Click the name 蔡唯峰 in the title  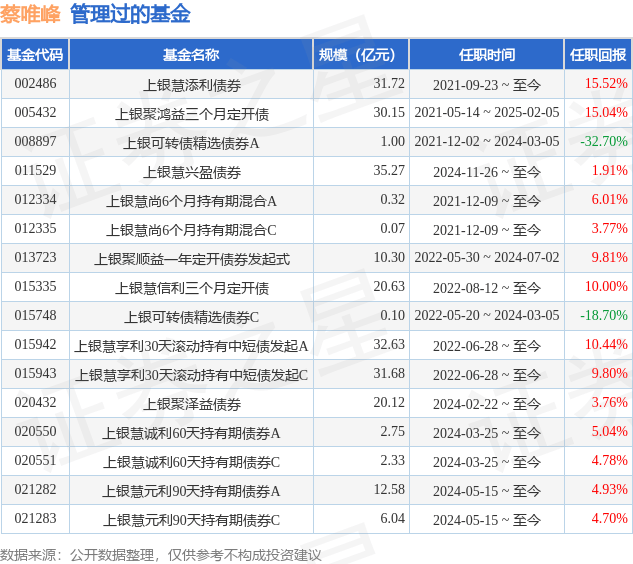30,15
